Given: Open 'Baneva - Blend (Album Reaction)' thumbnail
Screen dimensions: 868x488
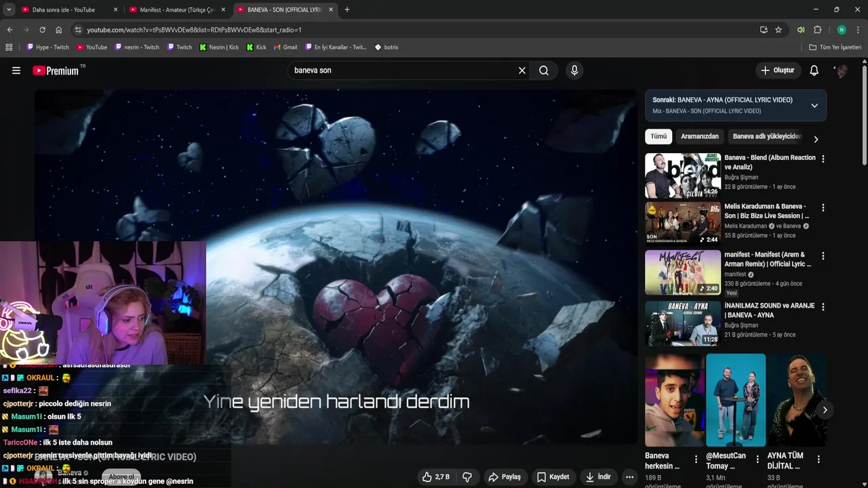Looking at the screenshot, I should click(683, 176).
